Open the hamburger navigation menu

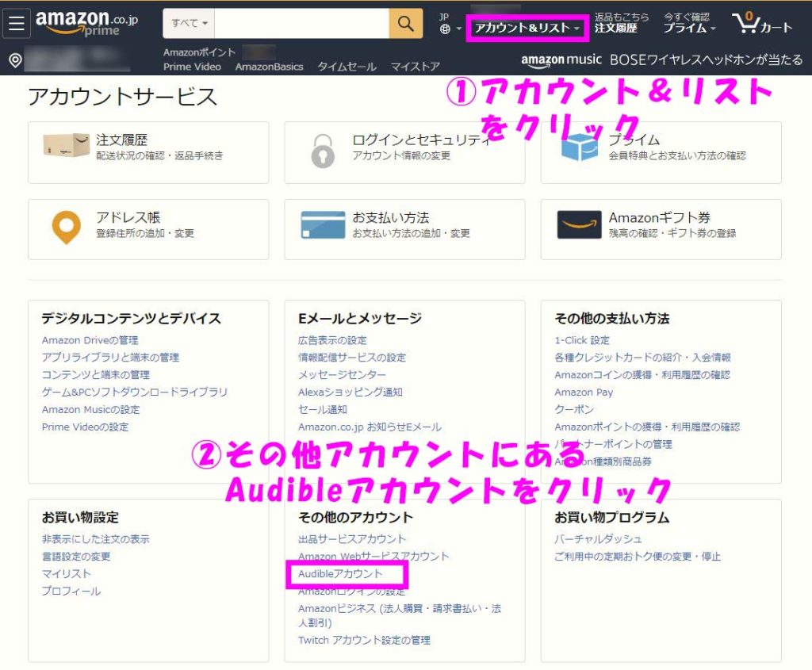[17, 23]
